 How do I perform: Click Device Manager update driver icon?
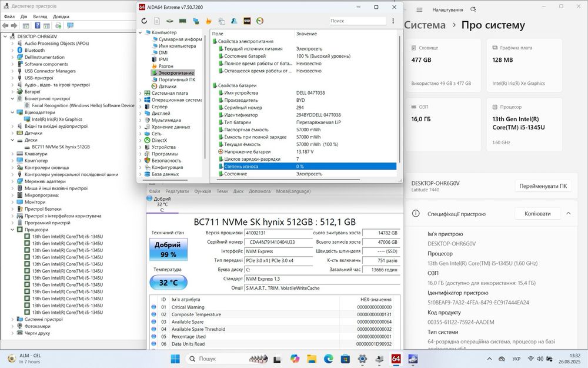(x=58, y=25)
